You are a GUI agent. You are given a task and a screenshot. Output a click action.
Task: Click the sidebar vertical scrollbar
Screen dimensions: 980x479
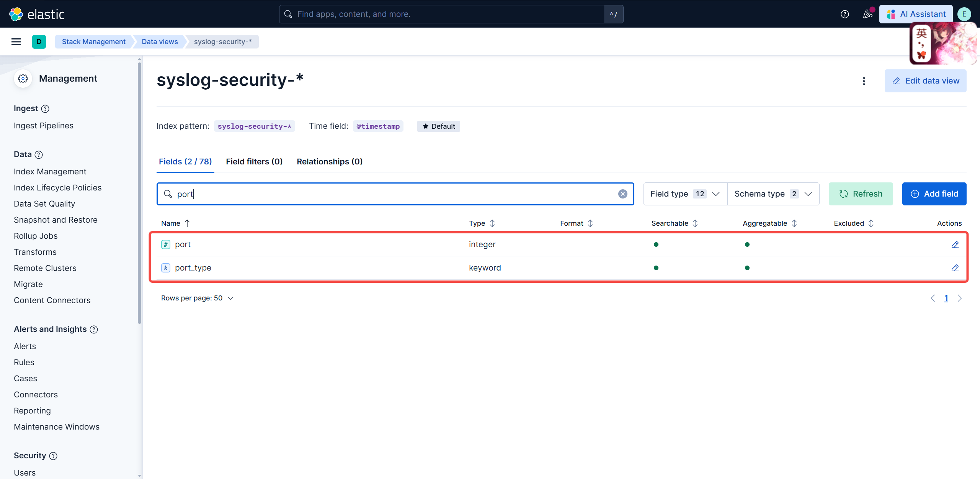[139, 192]
